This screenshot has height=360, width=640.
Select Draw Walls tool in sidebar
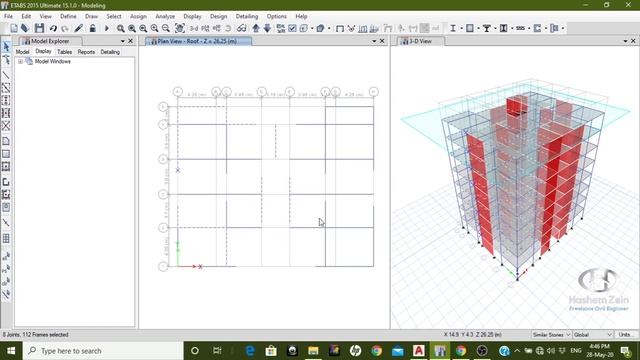(6, 182)
